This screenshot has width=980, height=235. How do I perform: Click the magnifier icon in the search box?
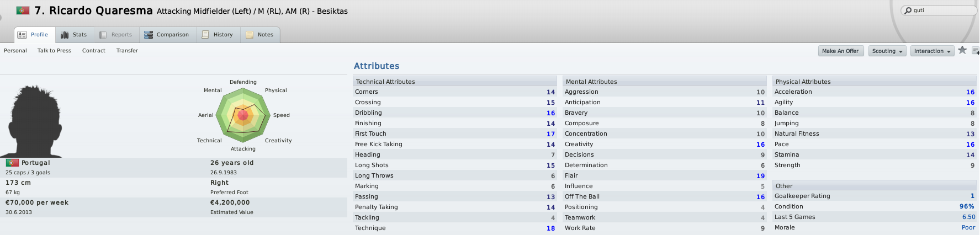pyautogui.click(x=908, y=10)
